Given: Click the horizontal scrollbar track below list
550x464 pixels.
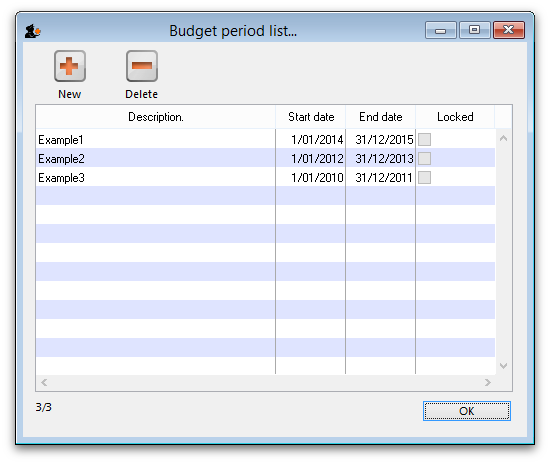Looking at the screenshot, I should click(266, 382).
